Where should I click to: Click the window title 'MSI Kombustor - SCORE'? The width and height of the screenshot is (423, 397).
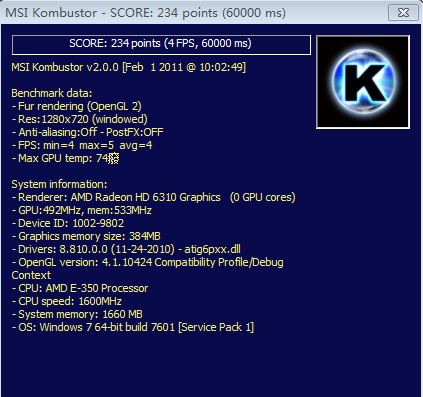(x=145, y=13)
